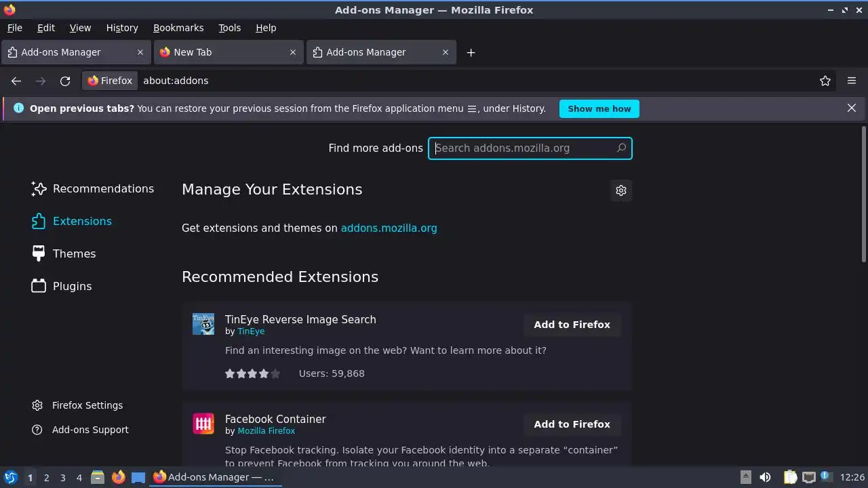
Task: Click the page vertical scrollbar
Action: pyautogui.click(x=863, y=195)
